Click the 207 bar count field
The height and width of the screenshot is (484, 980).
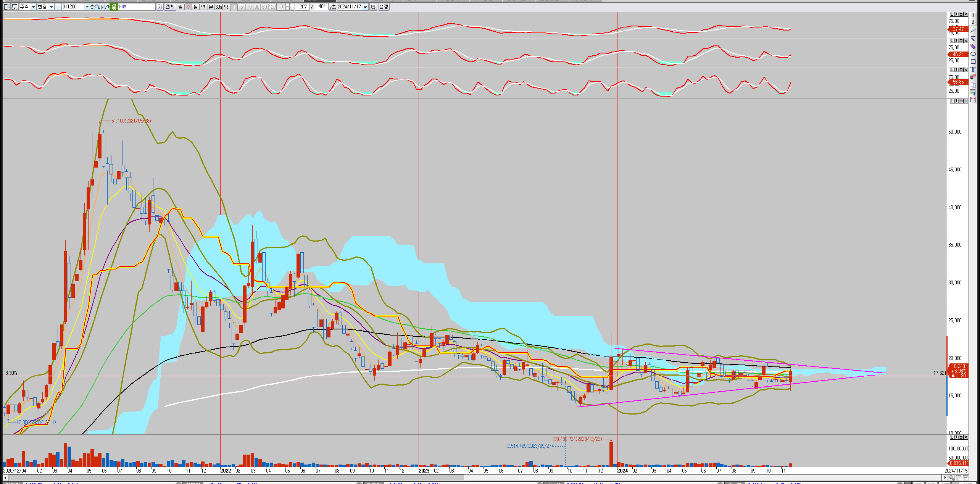click(302, 7)
